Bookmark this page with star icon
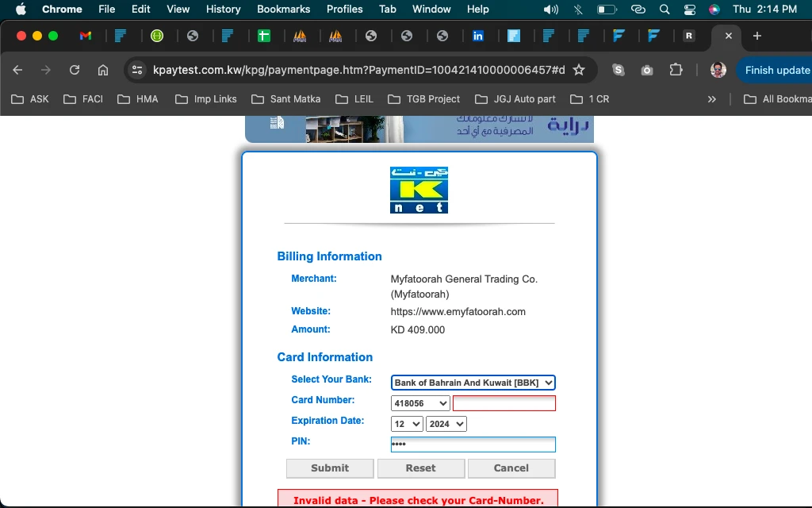This screenshot has height=508, width=812. coord(579,70)
